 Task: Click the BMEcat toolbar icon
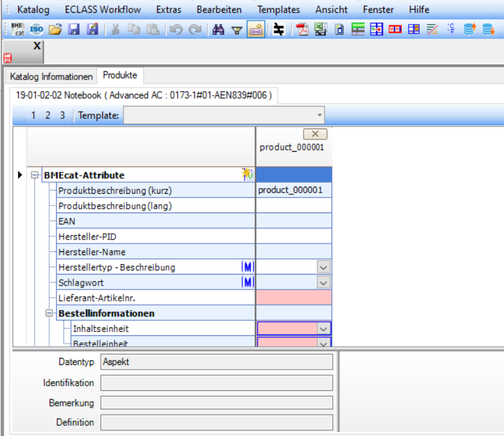17,29
